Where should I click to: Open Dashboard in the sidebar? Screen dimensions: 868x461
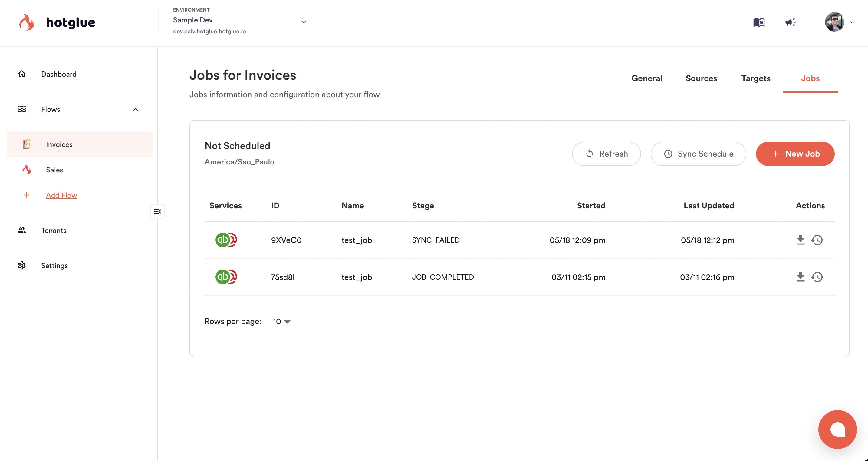coord(59,74)
